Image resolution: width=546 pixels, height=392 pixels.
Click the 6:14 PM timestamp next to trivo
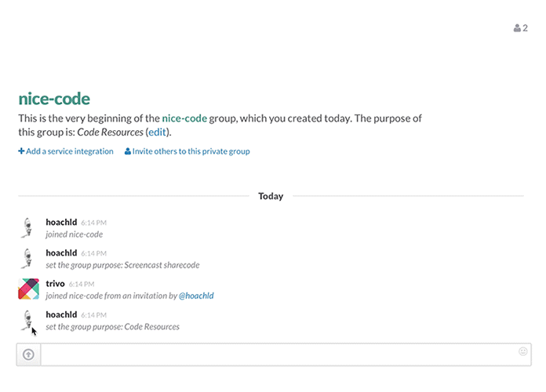click(x=82, y=284)
